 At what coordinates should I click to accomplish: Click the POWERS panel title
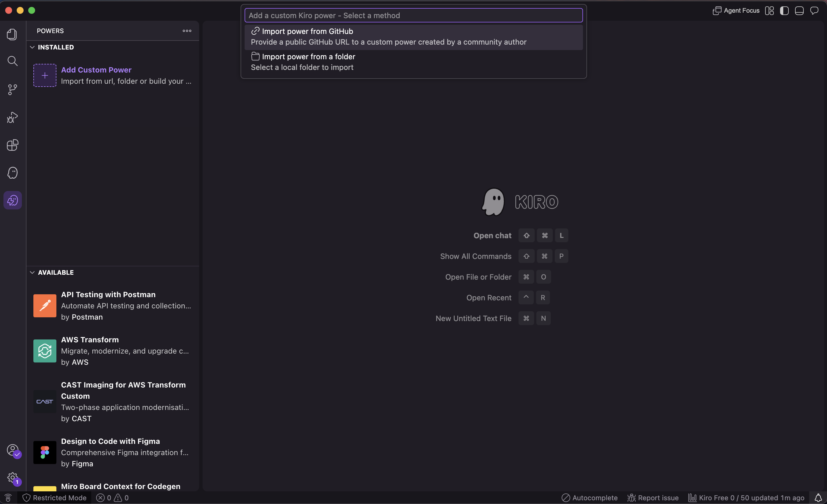coord(50,31)
